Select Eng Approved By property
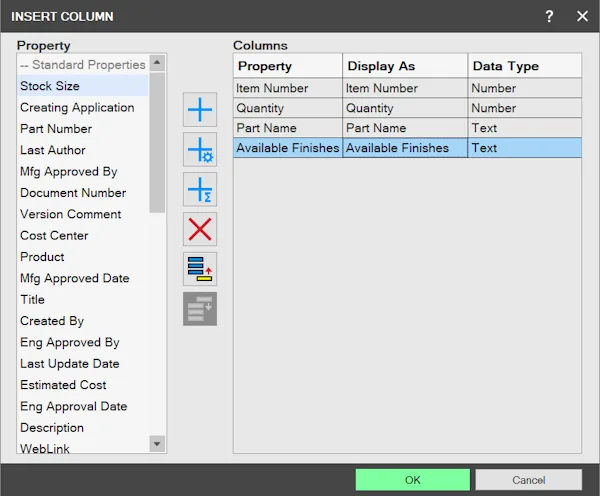The image size is (600, 496). [83, 342]
